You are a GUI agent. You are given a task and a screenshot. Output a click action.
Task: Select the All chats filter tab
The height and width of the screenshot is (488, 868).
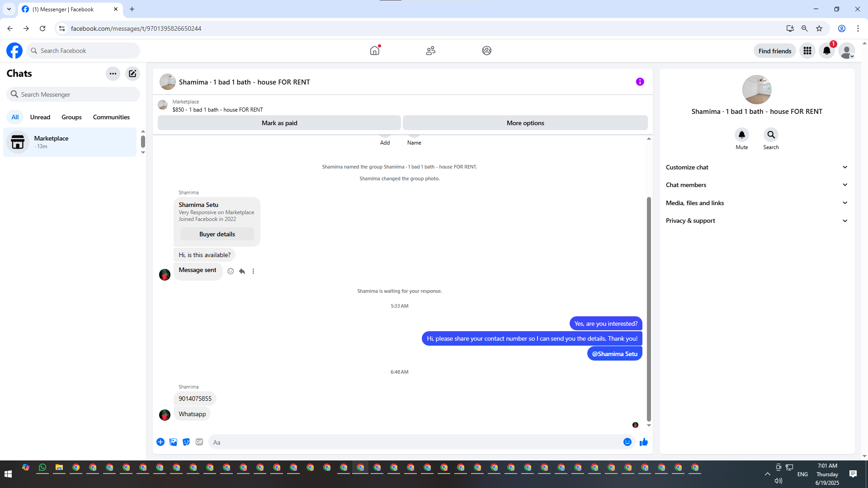[15, 117]
